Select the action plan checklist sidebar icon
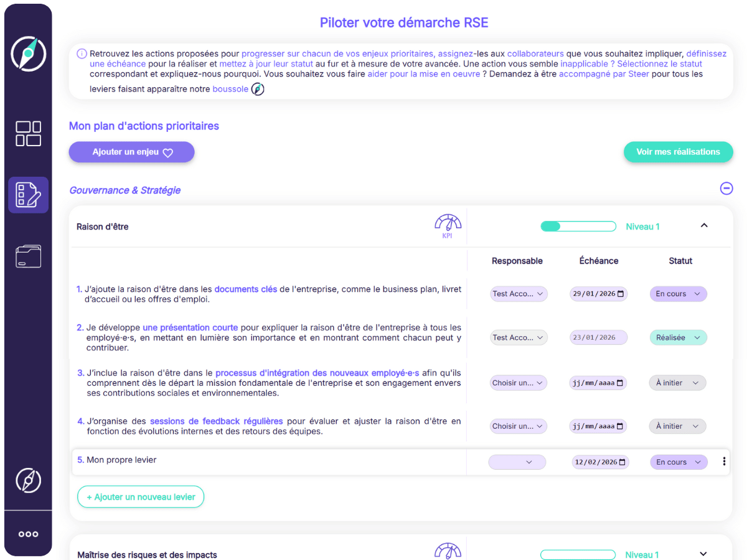 coord(28,195)
